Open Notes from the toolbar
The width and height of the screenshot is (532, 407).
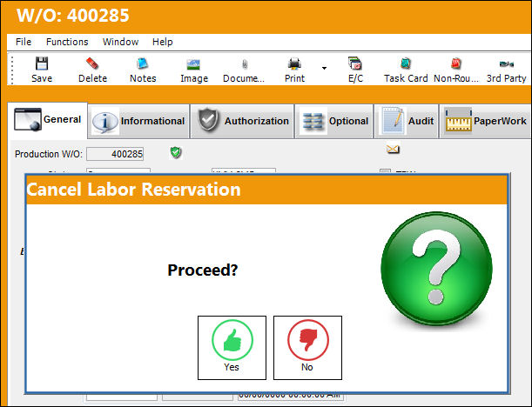point(143,70)
